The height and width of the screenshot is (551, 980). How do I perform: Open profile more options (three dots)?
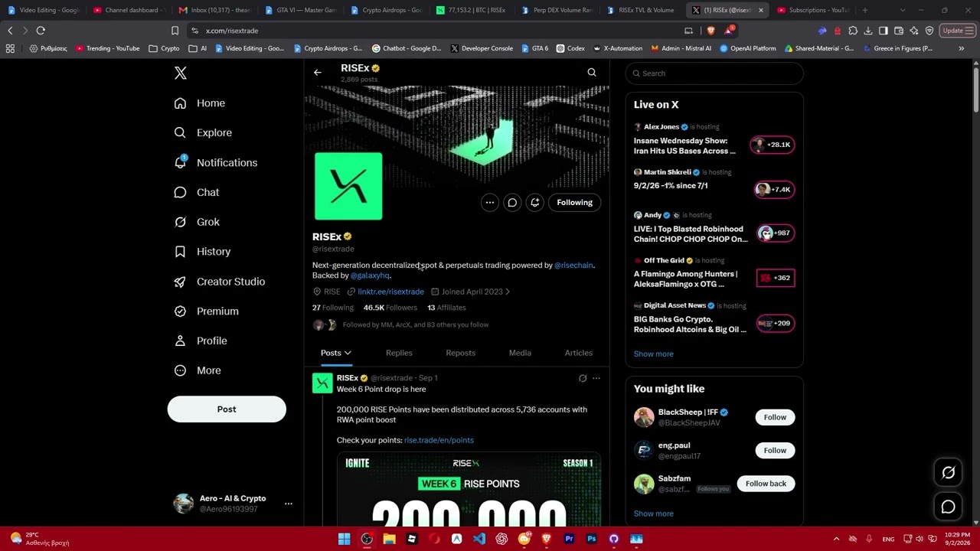coord(490,203)
